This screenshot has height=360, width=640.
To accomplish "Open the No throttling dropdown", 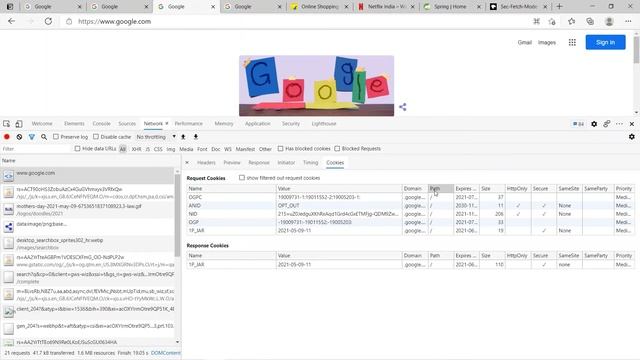I will coord(156,137).
